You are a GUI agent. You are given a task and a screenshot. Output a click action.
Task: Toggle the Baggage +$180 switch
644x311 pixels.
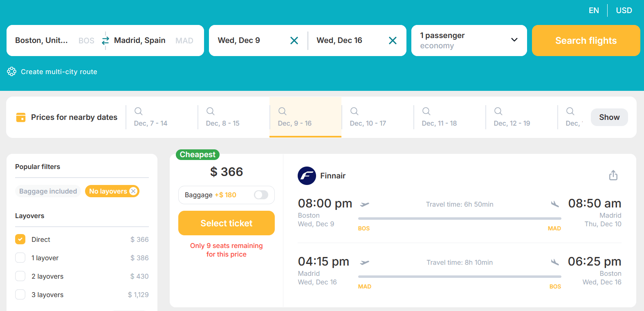(261, 195)
